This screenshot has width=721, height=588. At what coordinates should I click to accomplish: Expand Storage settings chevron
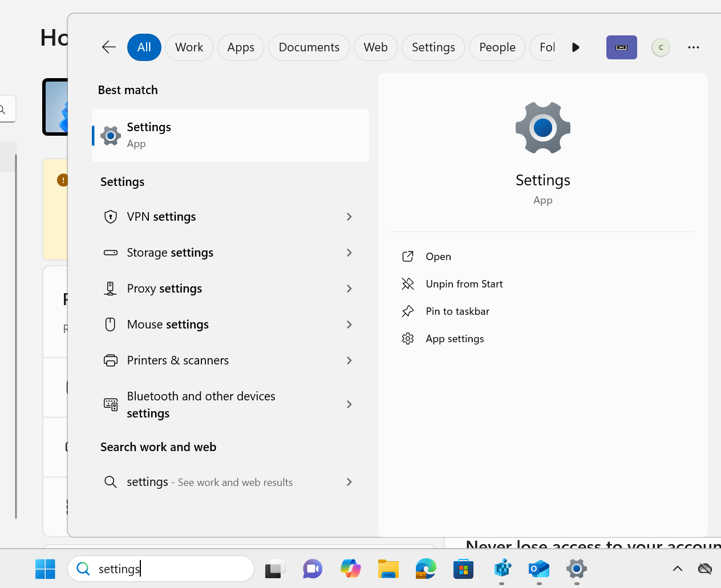[349, 253]
